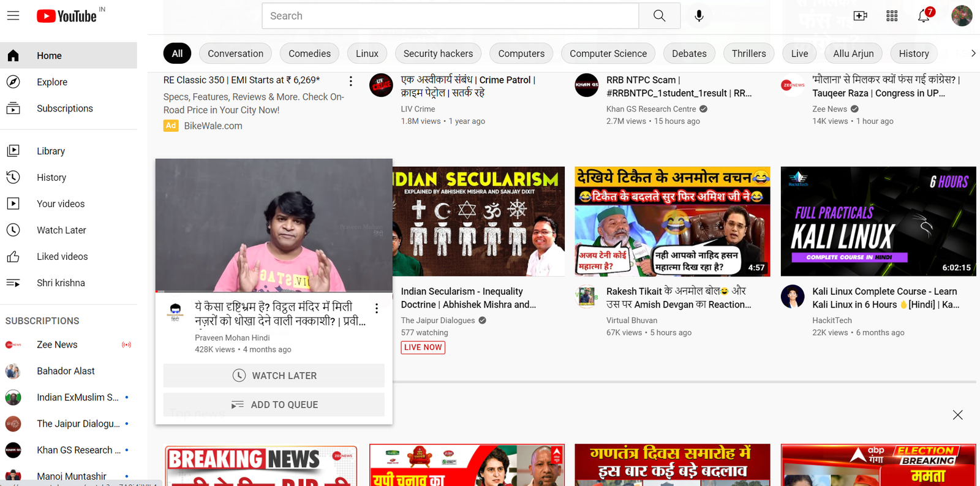Open Explore in sidebar
The height and width of the screenshot is (486, 980).
click(69, 82)
